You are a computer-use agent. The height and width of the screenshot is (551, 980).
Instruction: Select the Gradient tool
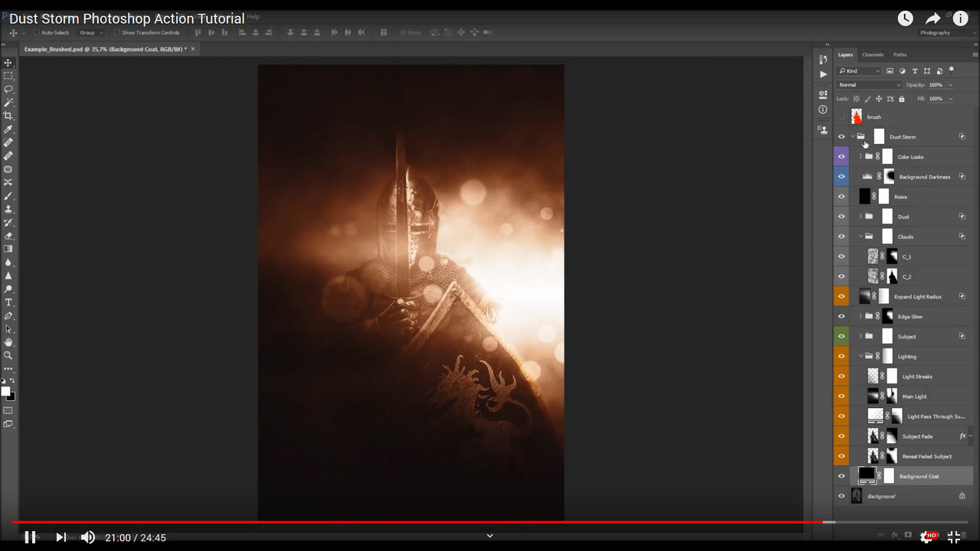[8, 249]
